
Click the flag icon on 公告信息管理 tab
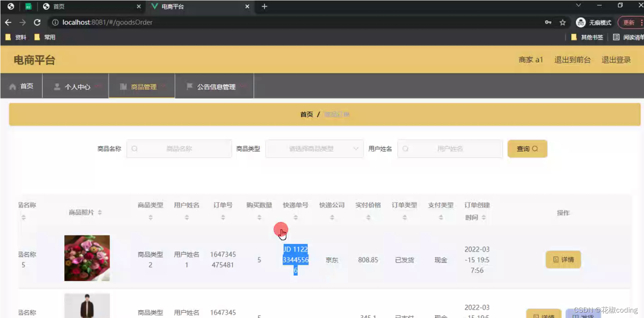click(x=189, y=87)
